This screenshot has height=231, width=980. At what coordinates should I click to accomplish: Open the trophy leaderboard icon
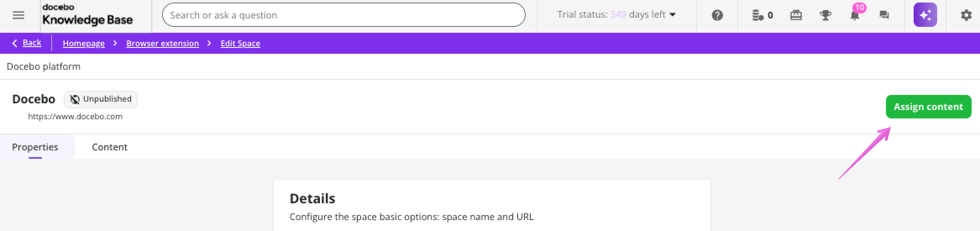(x=825, y=16)
